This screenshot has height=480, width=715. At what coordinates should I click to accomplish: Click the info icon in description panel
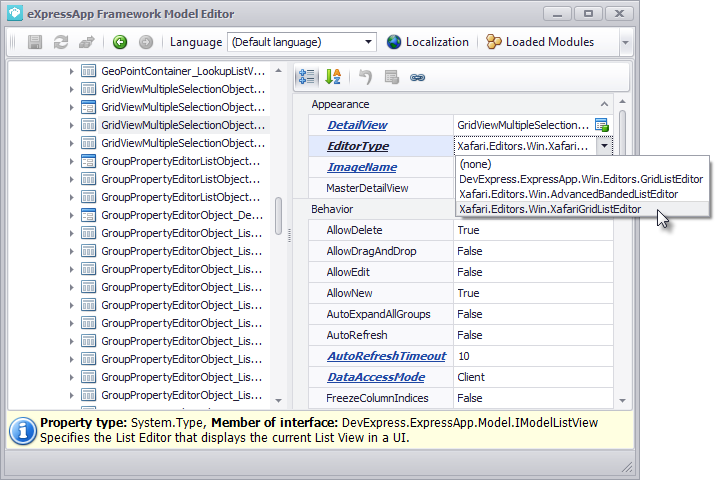(x=23, y=430)
